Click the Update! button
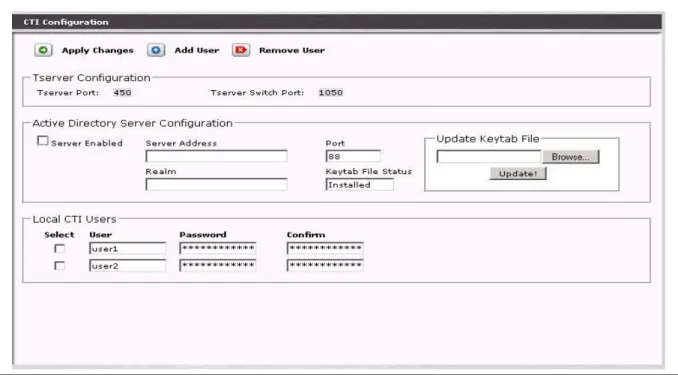The image size is (678, 375). 518,173
